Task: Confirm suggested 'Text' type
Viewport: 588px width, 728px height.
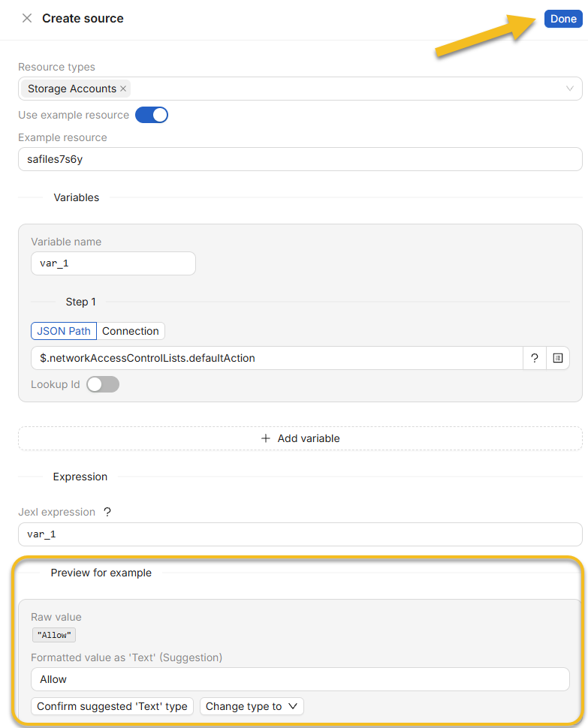Action: 112,706
